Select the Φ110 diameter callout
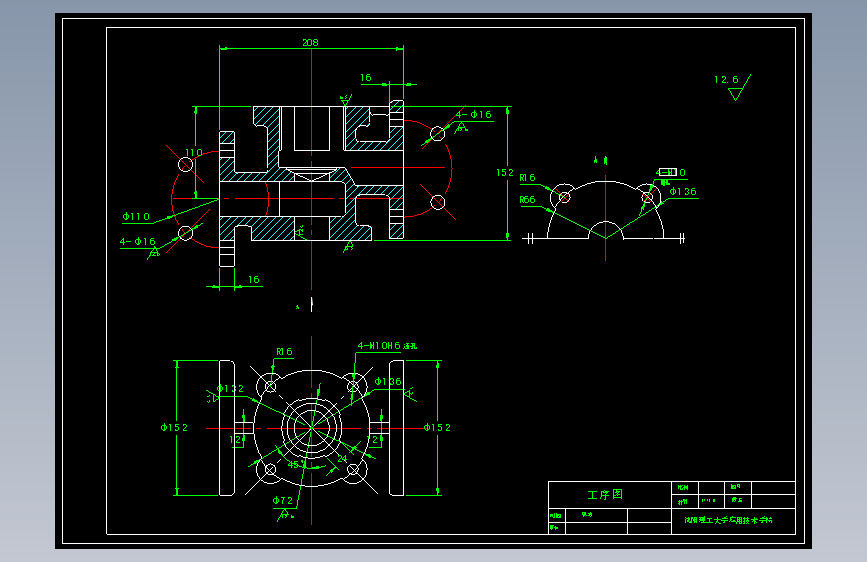The image size is (867, 562). point(136,216)
